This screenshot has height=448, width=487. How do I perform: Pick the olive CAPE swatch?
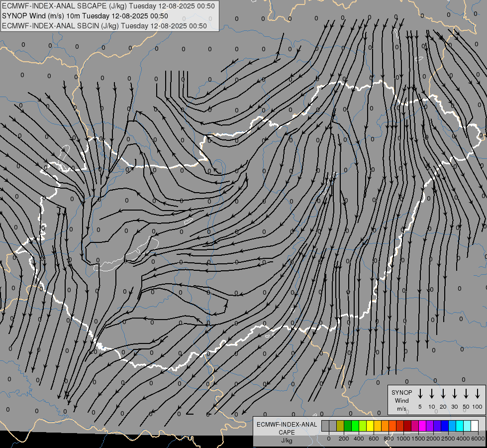coord(340,426)
